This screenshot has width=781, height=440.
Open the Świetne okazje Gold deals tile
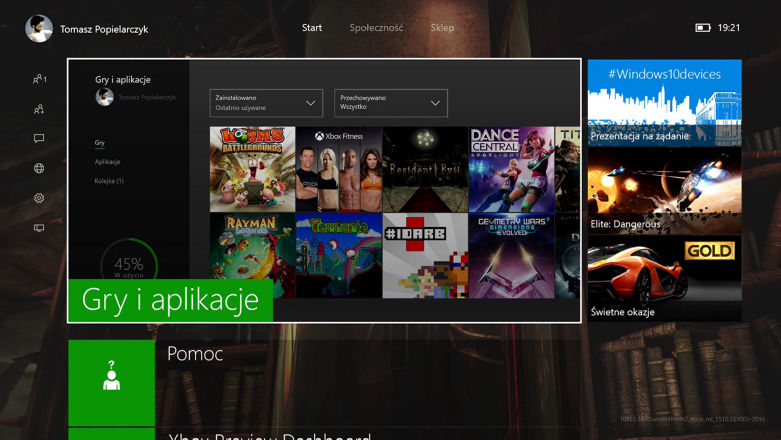click(x=664, y=279)
